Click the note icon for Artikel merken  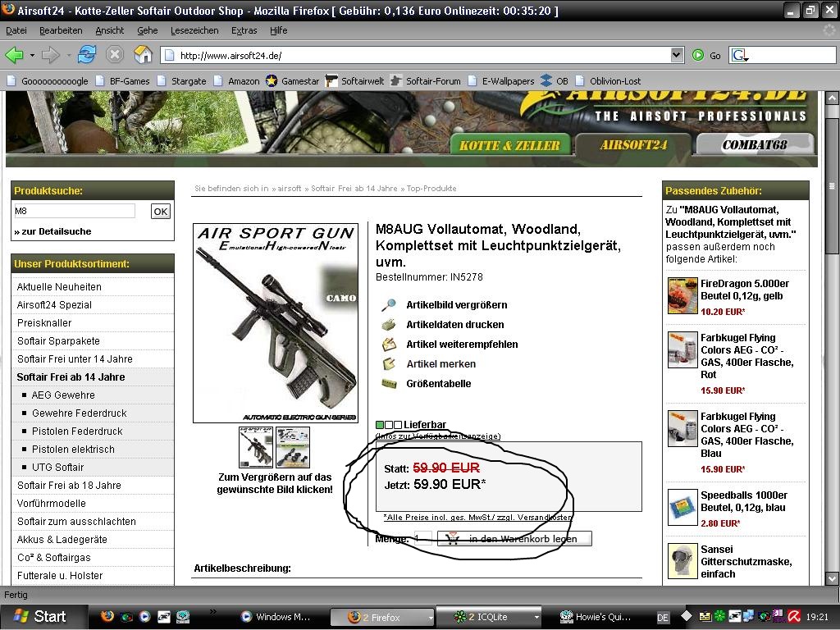(x=388, y=363)
